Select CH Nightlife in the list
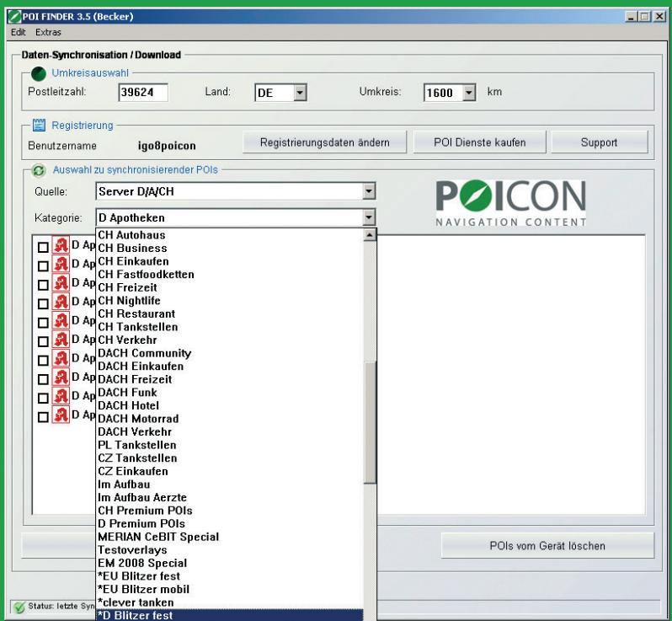Screen dimensions: 672x621 (x=230, y=301)
